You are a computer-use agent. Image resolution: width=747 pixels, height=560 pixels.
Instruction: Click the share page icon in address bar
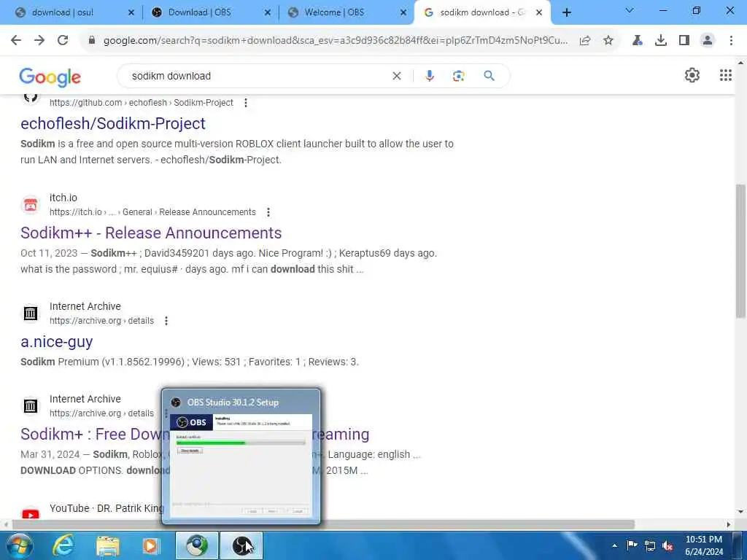(x=585, y=41)
